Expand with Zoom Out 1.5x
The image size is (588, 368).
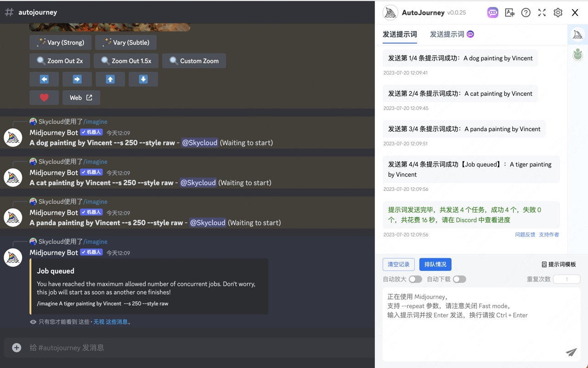[126, 61]
